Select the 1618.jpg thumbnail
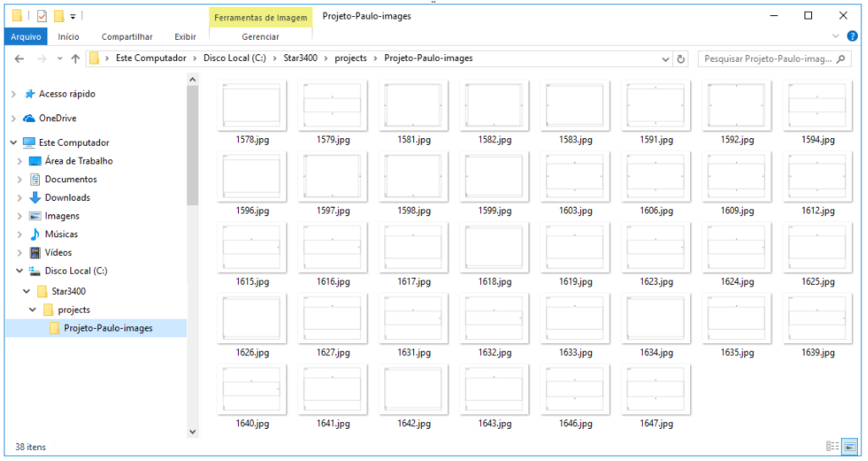This screenshot has width=868, height=461. coord(495,255)
